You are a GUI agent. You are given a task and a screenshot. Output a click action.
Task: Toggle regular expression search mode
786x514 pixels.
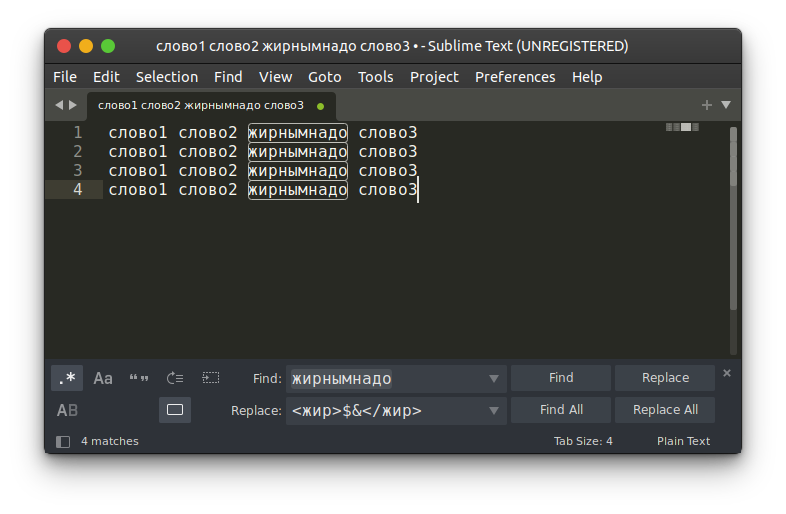pyautogui.click(x=67, y=378)
